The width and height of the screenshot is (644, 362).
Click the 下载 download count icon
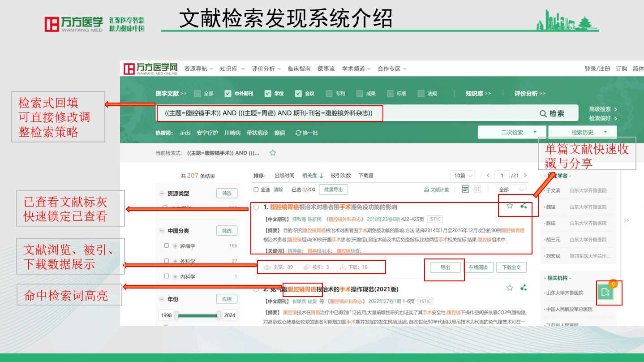343,267
